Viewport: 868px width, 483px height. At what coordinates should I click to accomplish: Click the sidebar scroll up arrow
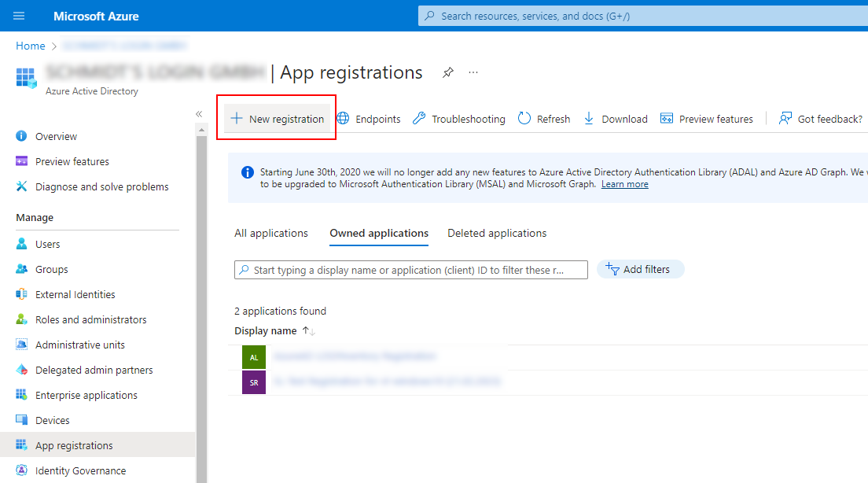(201, 130)
